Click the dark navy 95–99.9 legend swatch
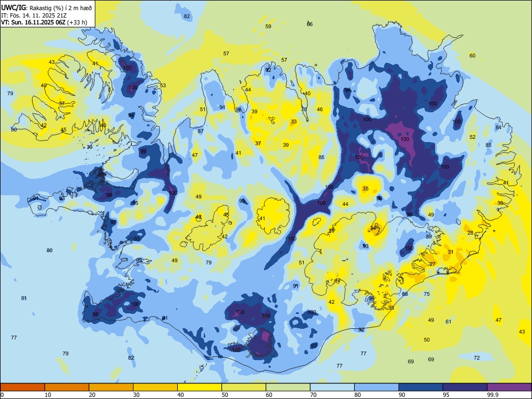 465,387
